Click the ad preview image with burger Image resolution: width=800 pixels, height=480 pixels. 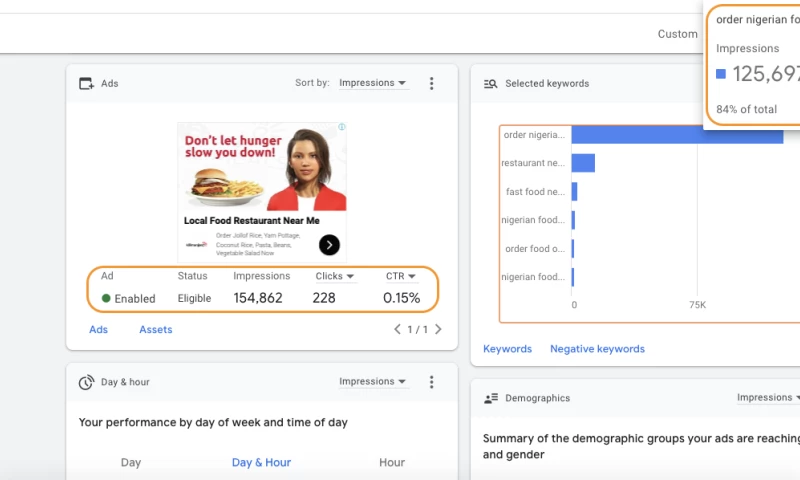[262, 167]
